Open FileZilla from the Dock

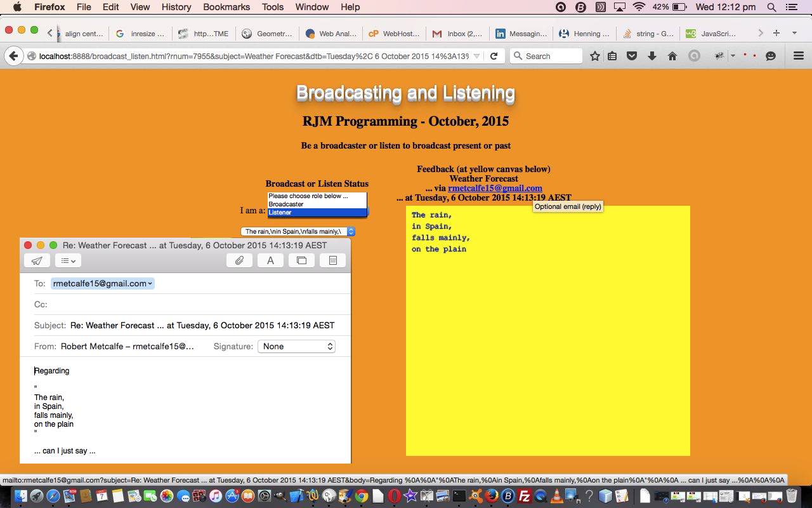[x=525, y=496]
